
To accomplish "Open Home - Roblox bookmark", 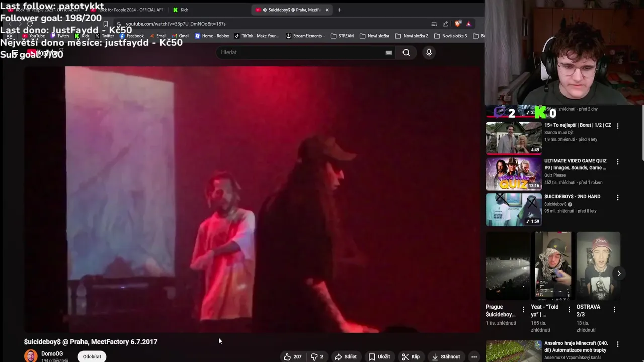I will [x=212, y=36].
